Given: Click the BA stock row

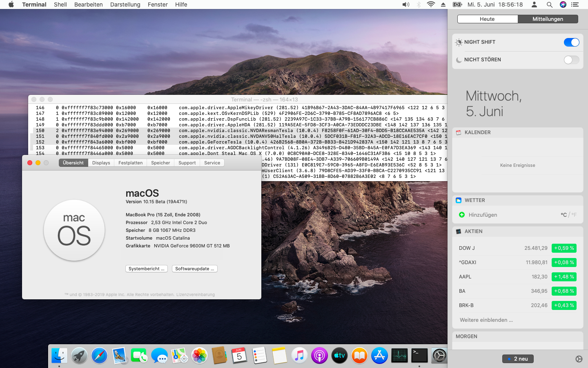Looking at the screenshot, I should [x=518, y=291].
